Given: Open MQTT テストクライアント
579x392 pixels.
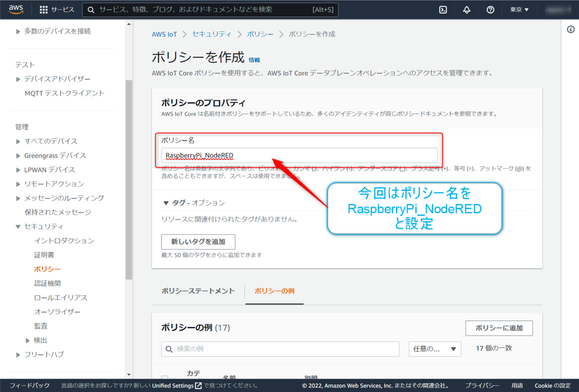Looking at the screenshot, I should coord(65,93).
